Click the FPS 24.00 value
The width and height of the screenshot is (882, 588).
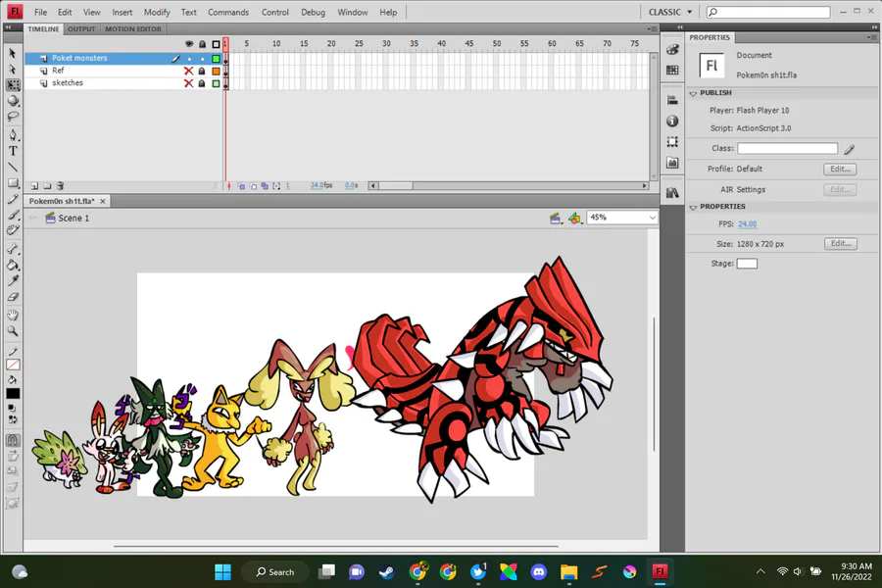[x=747, y=224]
